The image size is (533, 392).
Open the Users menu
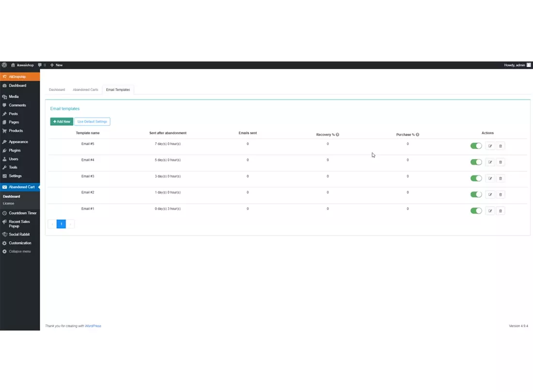click(x=20, y=159)
